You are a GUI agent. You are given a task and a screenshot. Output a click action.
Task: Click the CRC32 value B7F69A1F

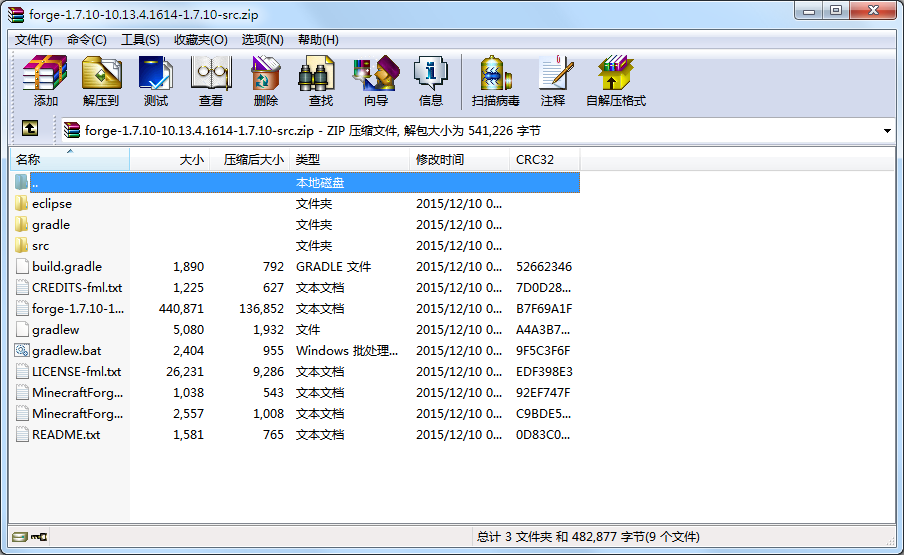tap(544, 309)
